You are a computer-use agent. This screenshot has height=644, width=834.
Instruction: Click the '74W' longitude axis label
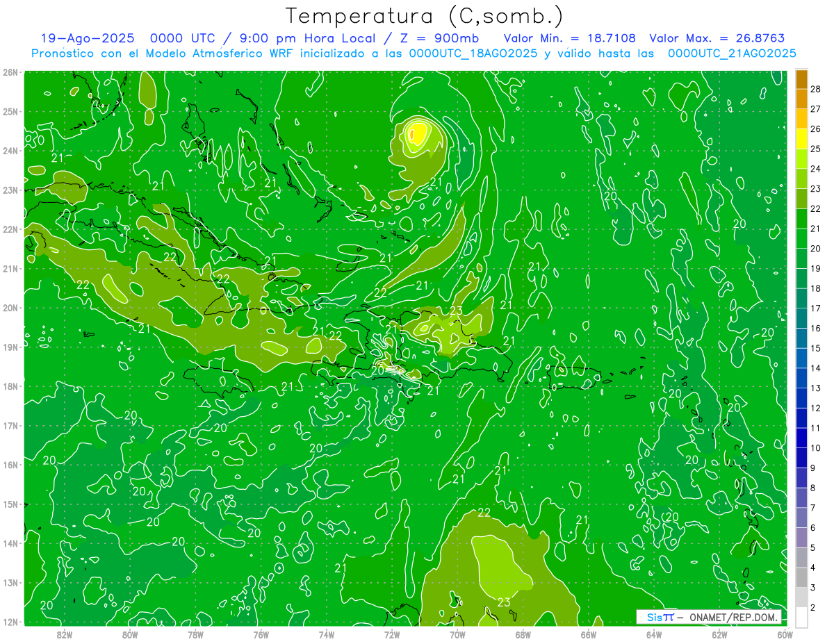pyautogui.click(x=327, y=634)
